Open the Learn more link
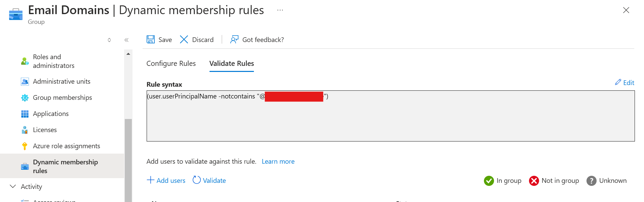Image resolution: width=644 pixels, height=202 pixels. pos(278,161)
